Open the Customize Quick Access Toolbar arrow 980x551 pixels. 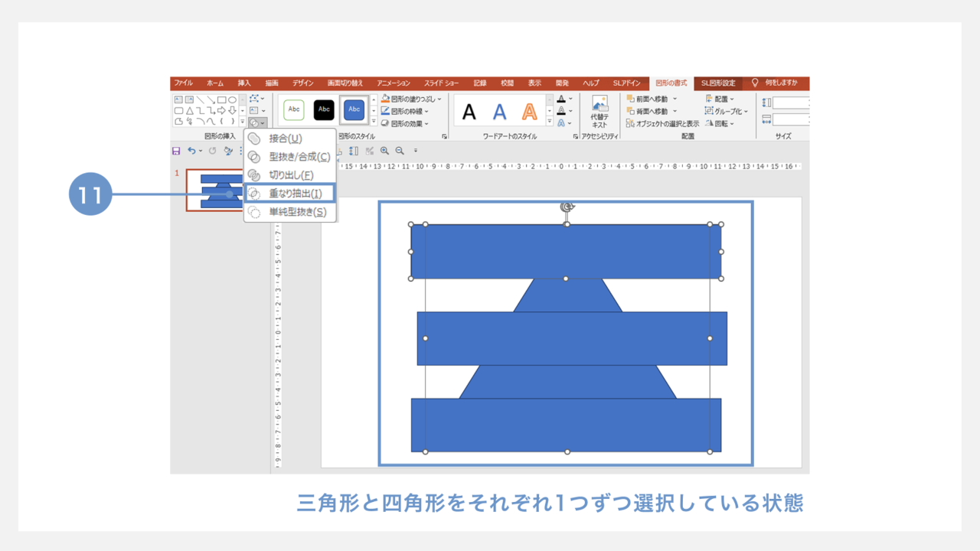click(x=416, y=151)
